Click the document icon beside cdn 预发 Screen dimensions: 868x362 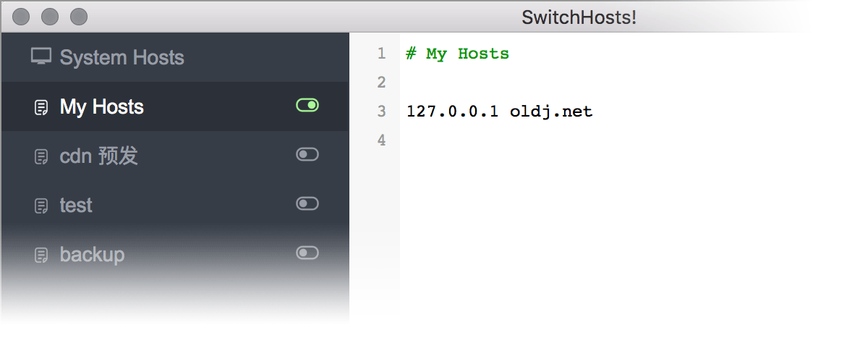click(x=42, y=156)
